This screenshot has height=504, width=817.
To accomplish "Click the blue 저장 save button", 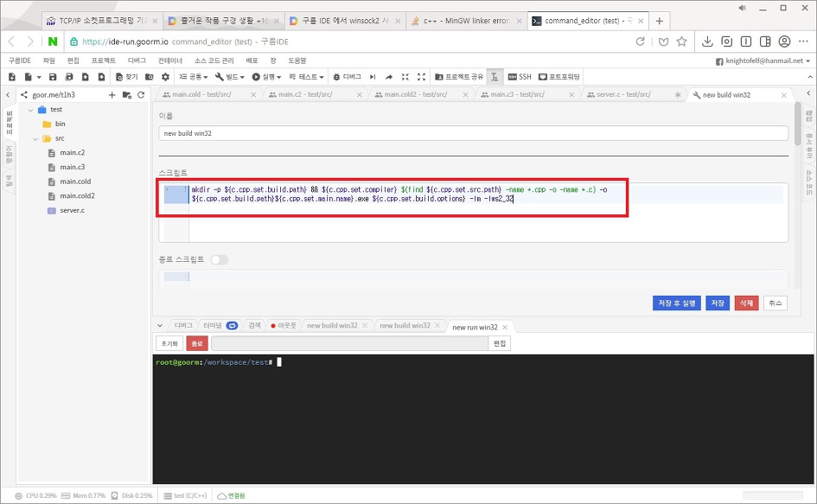I will (718, 303).
